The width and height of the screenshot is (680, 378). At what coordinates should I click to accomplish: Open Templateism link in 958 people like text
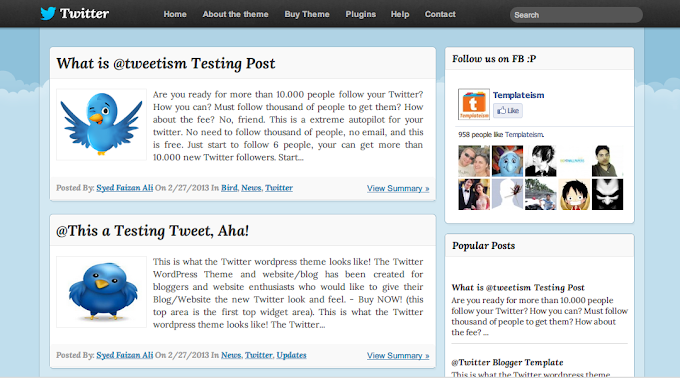[x=524, y=135]
